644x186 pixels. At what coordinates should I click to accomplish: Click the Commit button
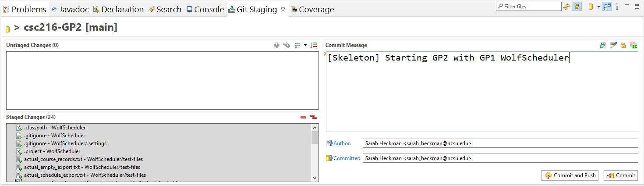(621, 175)
